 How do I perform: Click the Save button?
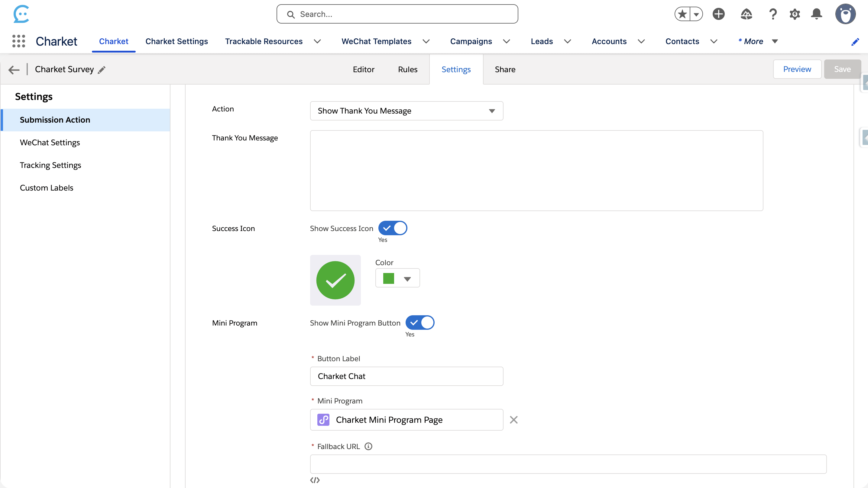[842, 69]
